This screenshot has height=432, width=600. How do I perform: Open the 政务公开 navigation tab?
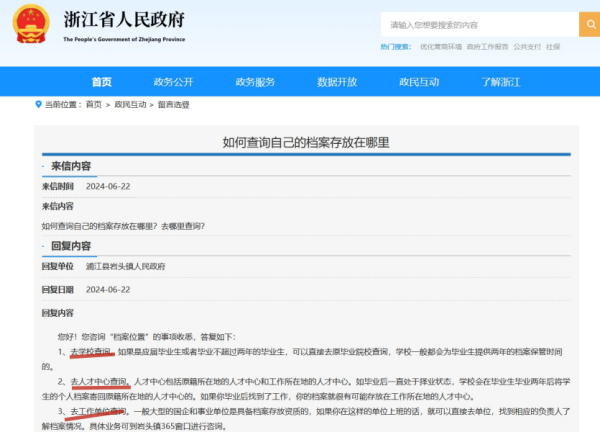point(173,82)
